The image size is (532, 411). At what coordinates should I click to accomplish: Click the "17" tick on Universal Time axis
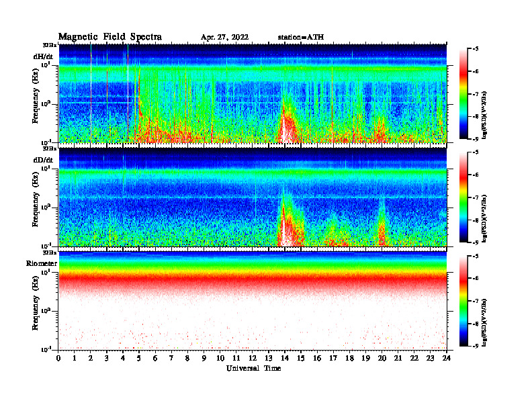click(x=333, y=358)
